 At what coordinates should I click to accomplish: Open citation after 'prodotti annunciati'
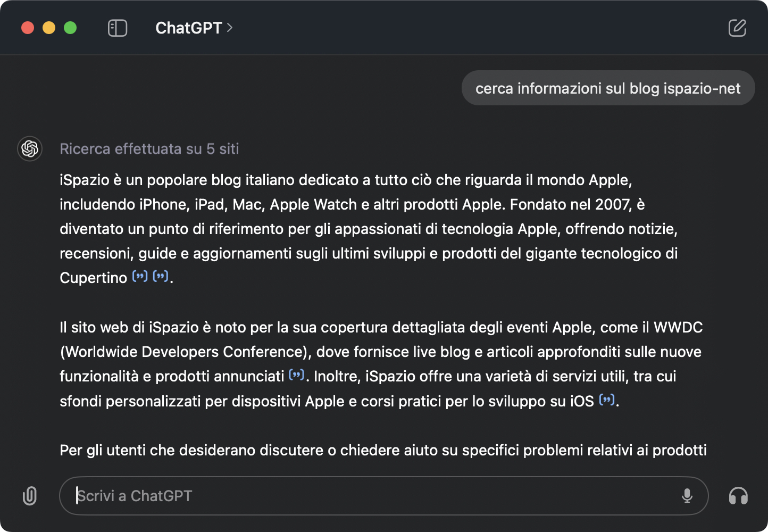click(x=297, y=375)
